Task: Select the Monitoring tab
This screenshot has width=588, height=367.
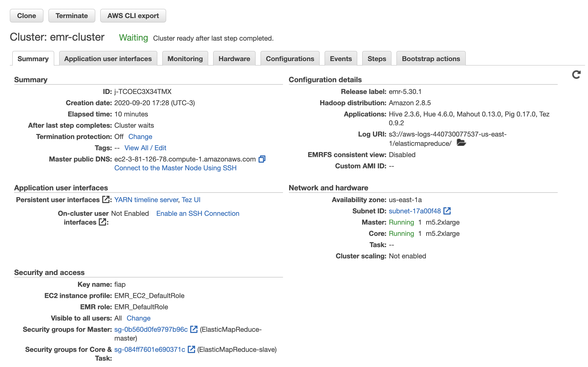Action: (185, 59)
